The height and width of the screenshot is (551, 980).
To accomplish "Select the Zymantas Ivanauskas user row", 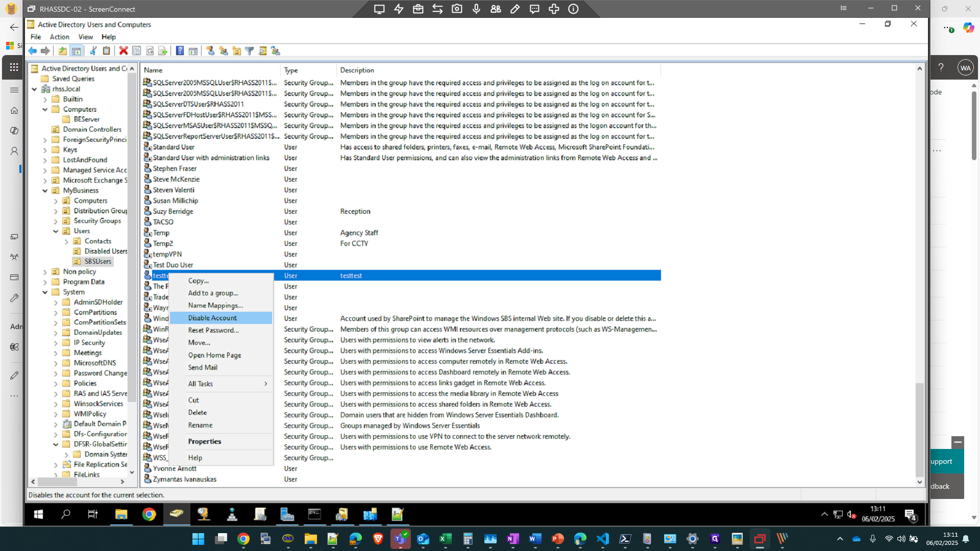I will [401, 479].
